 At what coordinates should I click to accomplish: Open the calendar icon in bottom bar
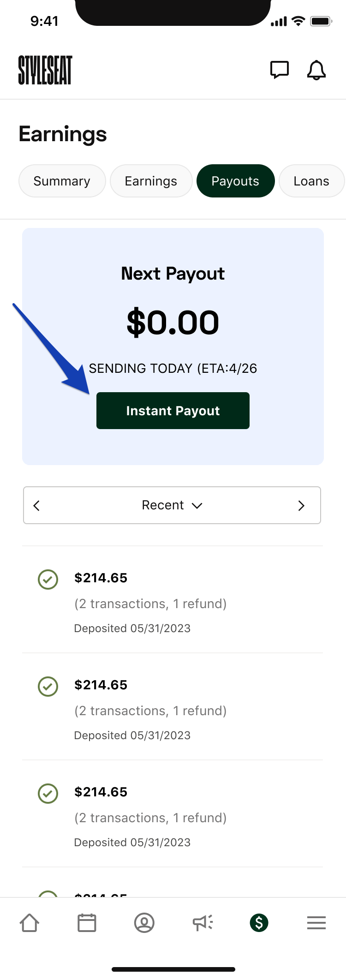pyautogui.click(x=87, y=923)
